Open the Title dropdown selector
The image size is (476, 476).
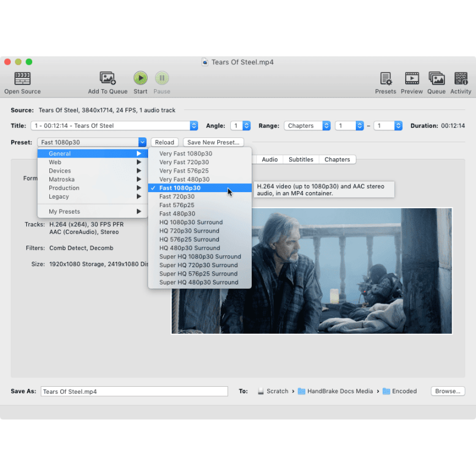pyautogui.click(x=114, y=126)
